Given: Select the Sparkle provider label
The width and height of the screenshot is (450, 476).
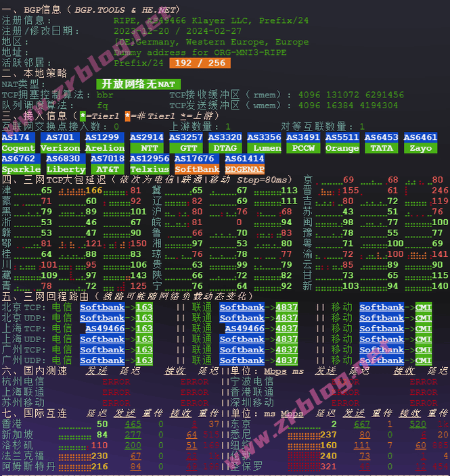Looking at the screenshot, I should coord(21,169).
